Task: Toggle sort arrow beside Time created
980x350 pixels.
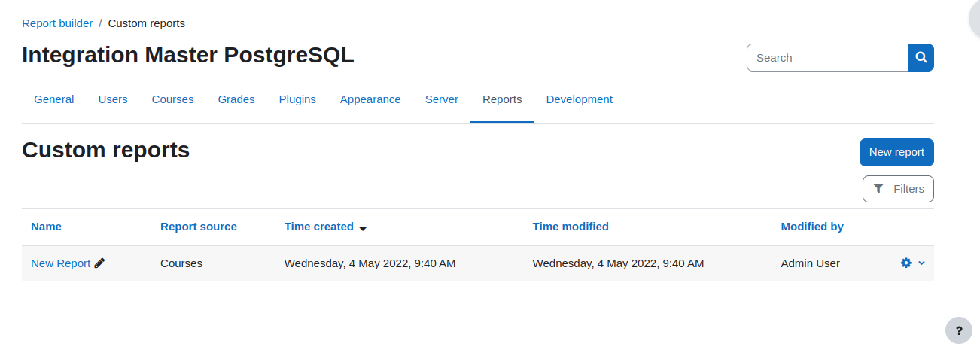Action: tap(363, 227)
